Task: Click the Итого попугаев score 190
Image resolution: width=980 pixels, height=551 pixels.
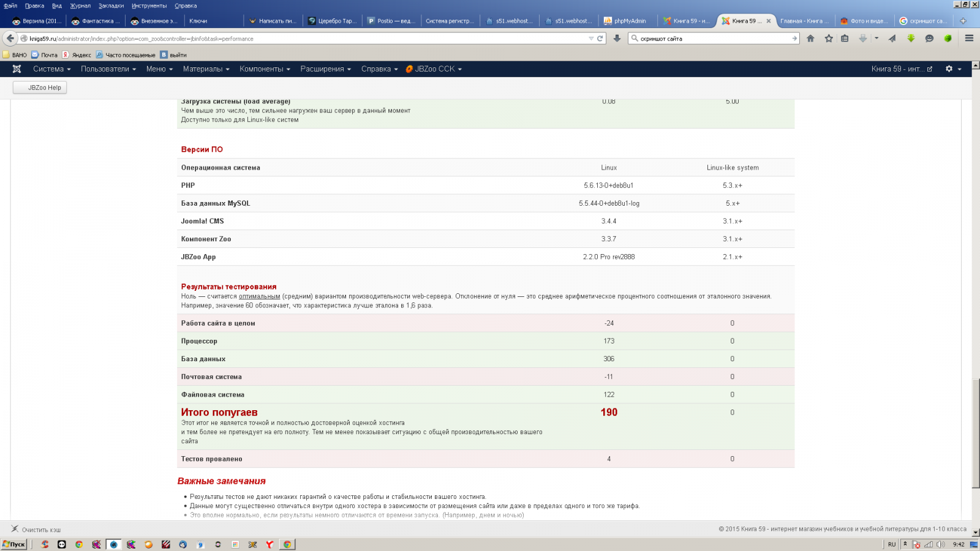Action: [609, 413]
